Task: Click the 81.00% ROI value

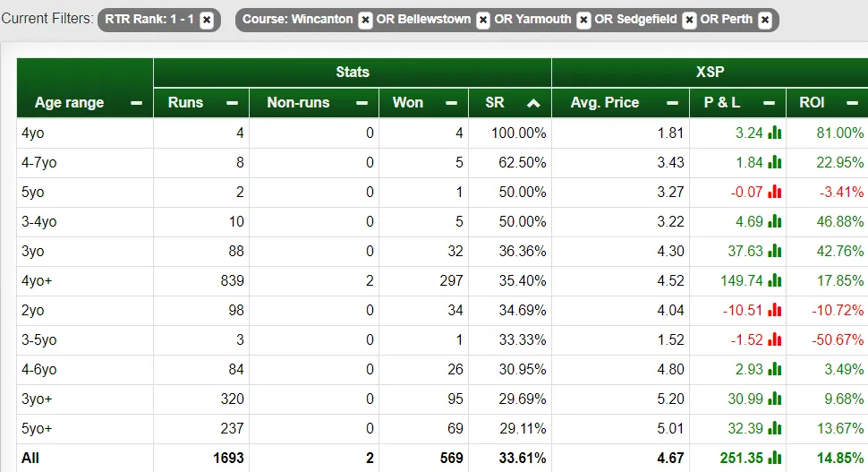Action: click(x=840, y=133)
